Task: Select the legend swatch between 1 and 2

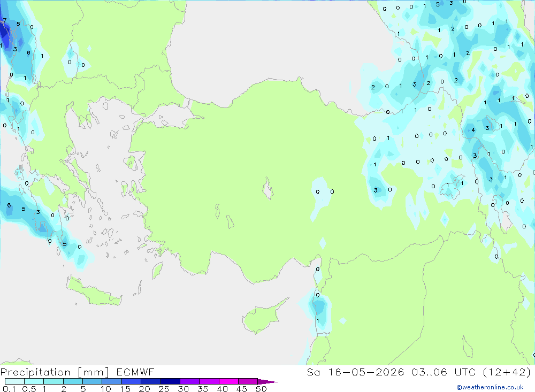Action: pos(53,381)
